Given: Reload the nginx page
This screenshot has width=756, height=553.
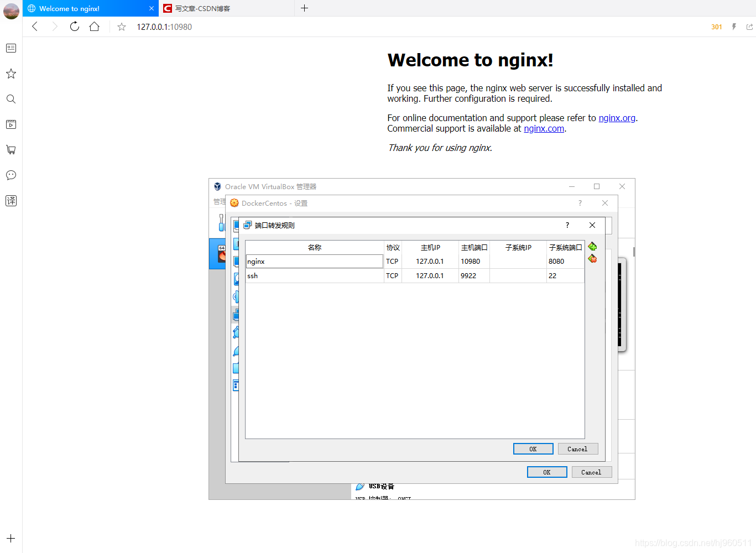Looking at the screenshot, I should click(75, 27).
